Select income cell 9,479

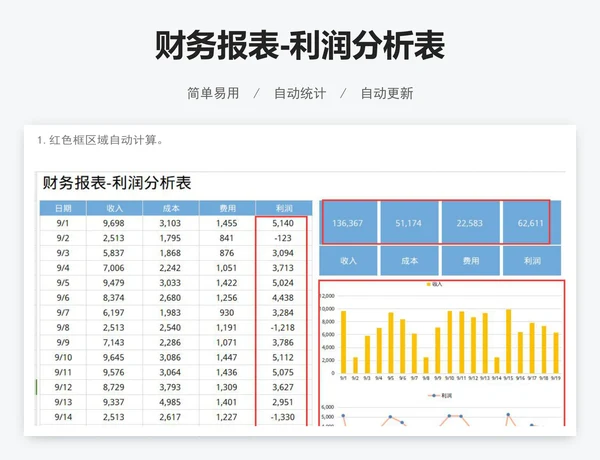114,283
